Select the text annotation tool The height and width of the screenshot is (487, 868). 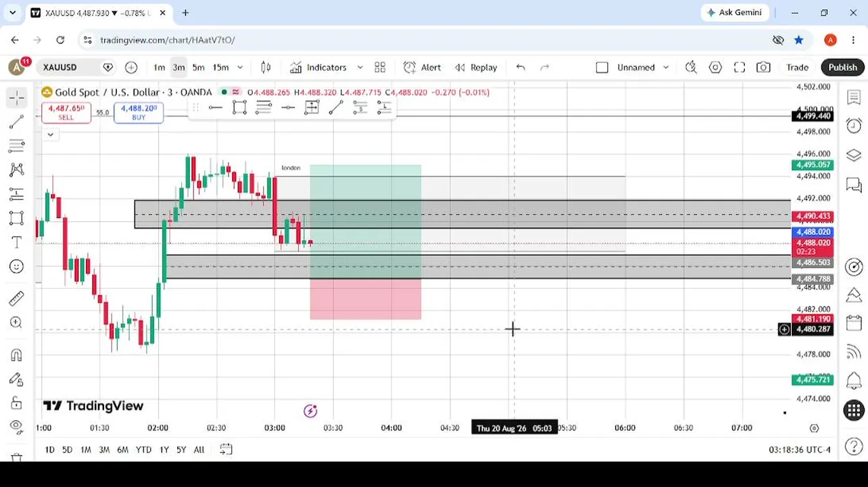click(17, 242)
